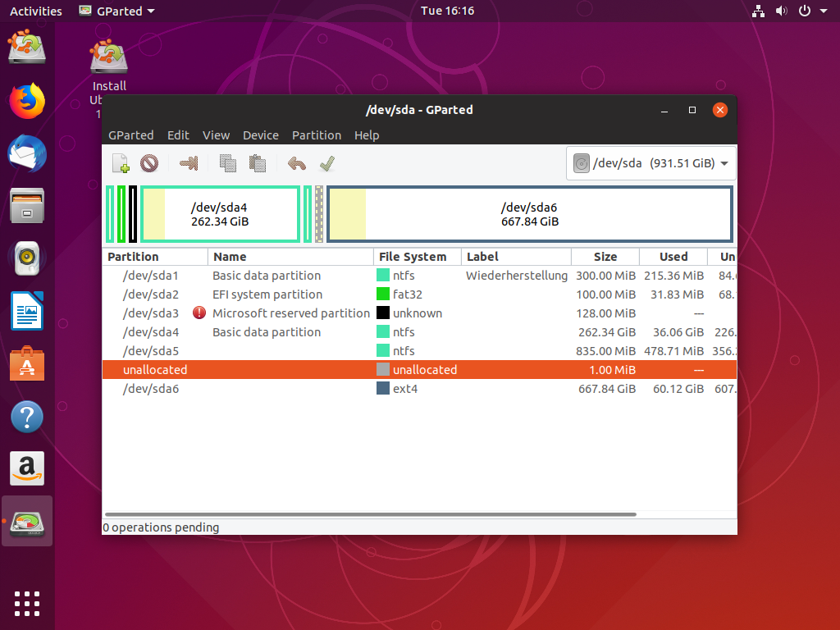Sort by the Label column header
The width and height of the screenshot is (840, 630).
(x=516, y=257)
